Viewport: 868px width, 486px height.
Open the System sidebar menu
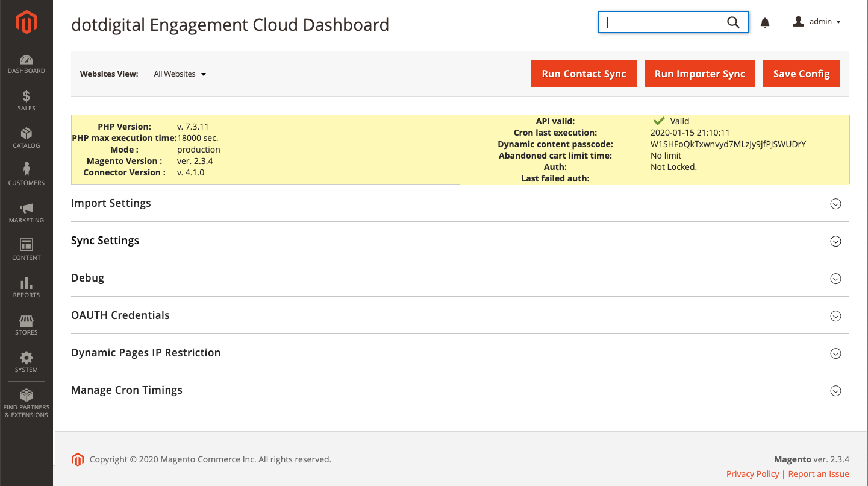27,362
